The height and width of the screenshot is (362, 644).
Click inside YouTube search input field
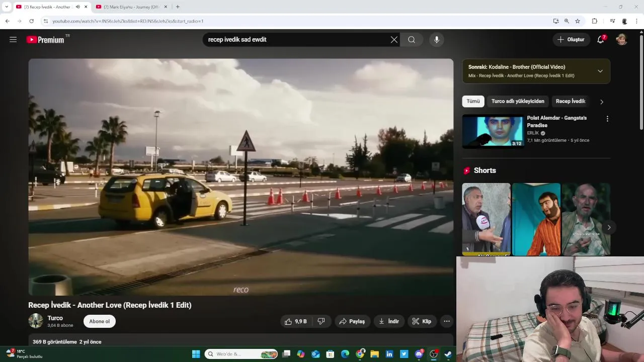(297, 40)
